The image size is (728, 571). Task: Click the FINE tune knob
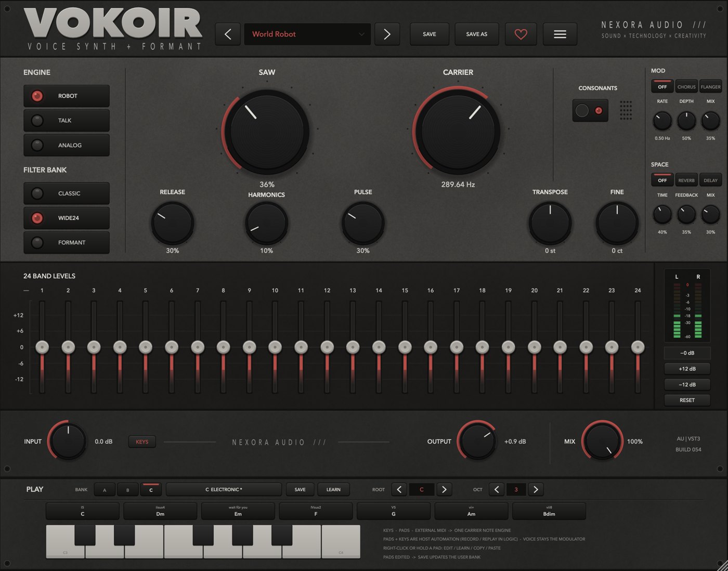coord(617,224)
